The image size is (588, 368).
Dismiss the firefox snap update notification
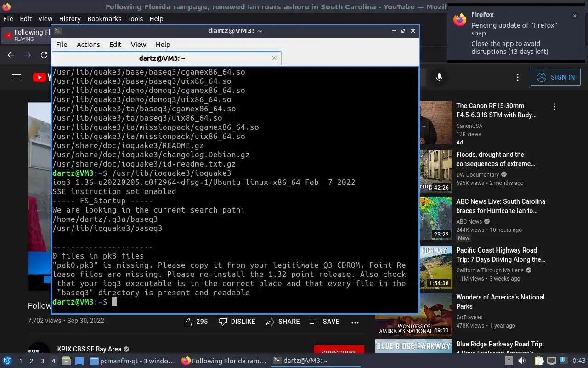tap(574, 16)
